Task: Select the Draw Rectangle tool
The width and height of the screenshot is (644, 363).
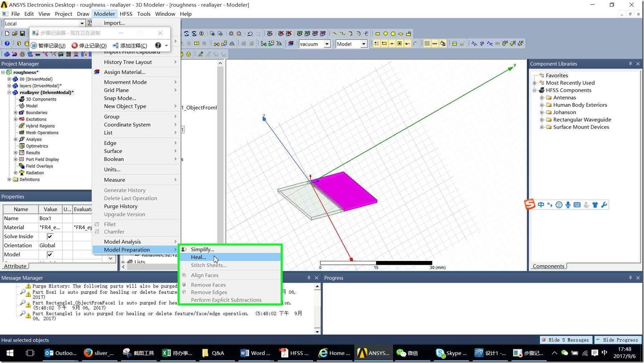Action: tap(378, 33)
